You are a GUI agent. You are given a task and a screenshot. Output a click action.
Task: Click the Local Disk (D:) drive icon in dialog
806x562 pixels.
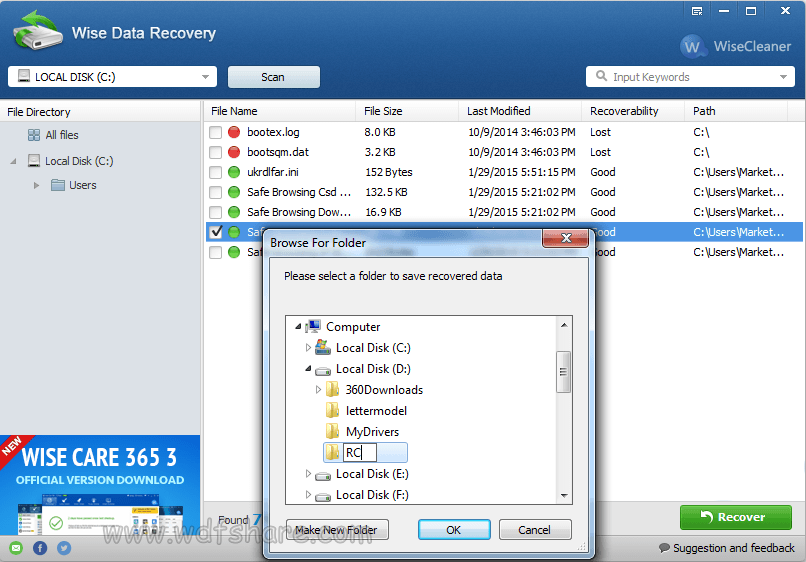(x=323, y=370)
